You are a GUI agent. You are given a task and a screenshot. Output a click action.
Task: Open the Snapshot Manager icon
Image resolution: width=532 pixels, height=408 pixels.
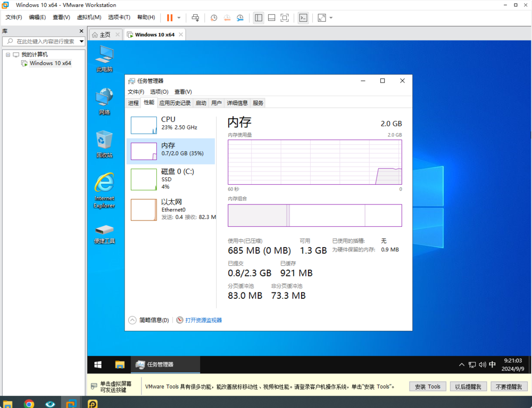(x=240, y=18)
